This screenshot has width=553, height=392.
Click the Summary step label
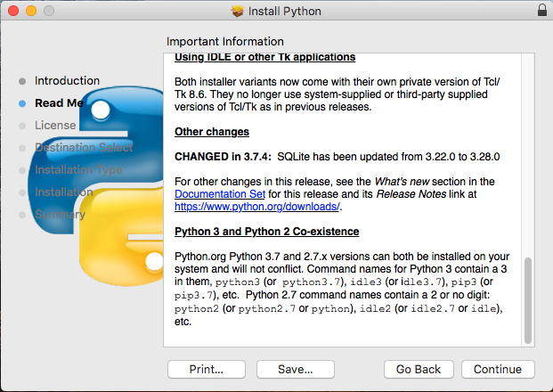click(60, 214)
